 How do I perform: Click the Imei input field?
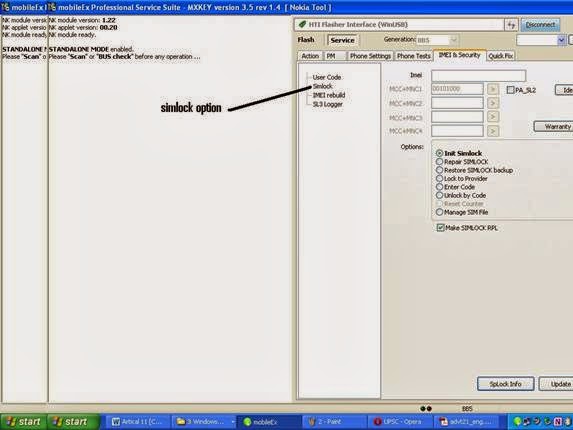point(478,76)
